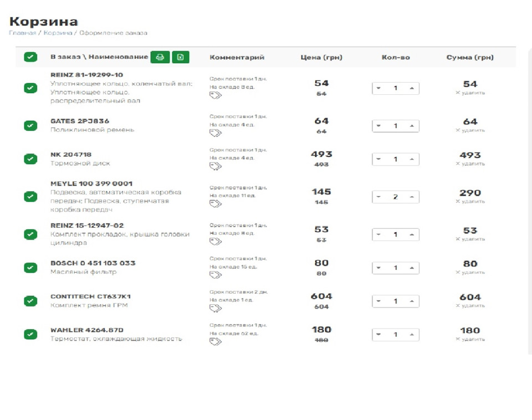
Task: Click the Сумма (грн) column header
Action: (470, 57)
